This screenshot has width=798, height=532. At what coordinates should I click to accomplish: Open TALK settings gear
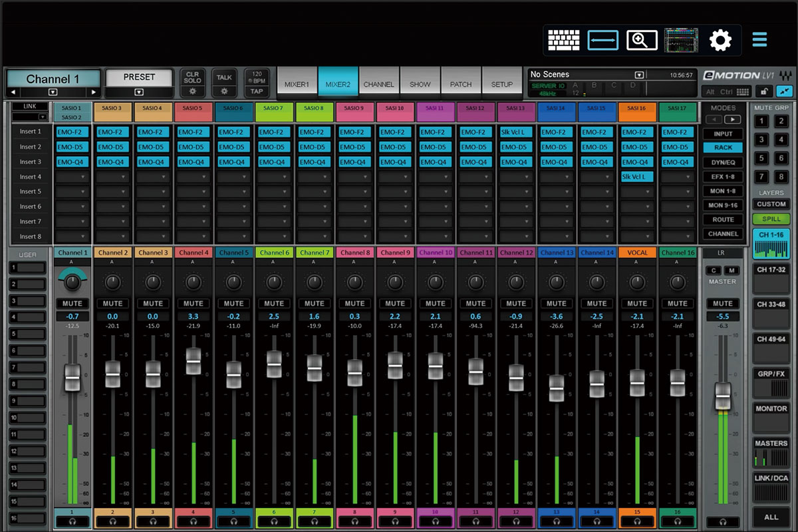click(x=224, y=90)
